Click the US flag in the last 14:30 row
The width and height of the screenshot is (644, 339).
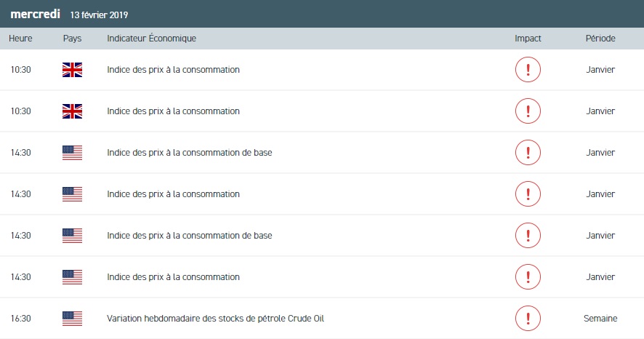click(73, 276)
